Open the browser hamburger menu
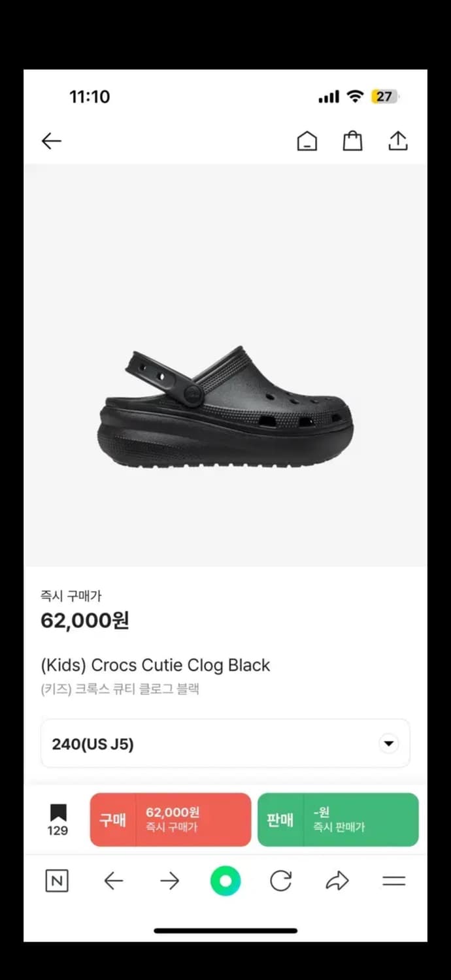 point(393,881)
